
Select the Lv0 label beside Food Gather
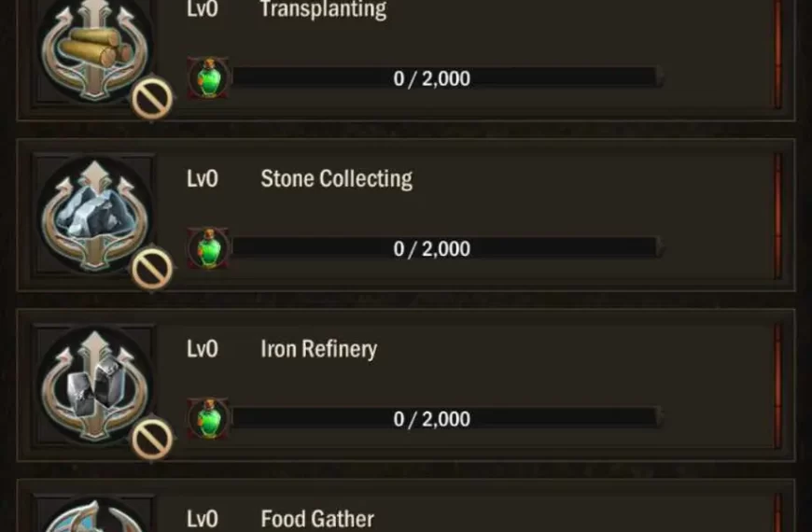point(203,518)
